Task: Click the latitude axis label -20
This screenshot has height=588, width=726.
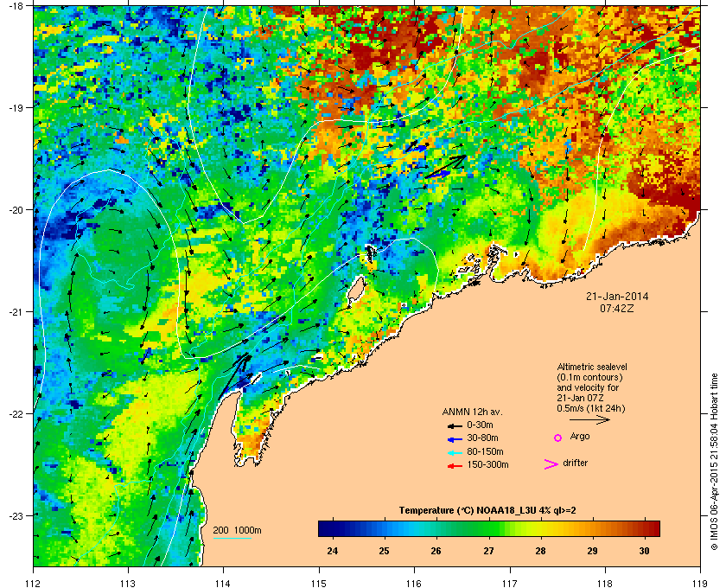Action: coord(16,209)
